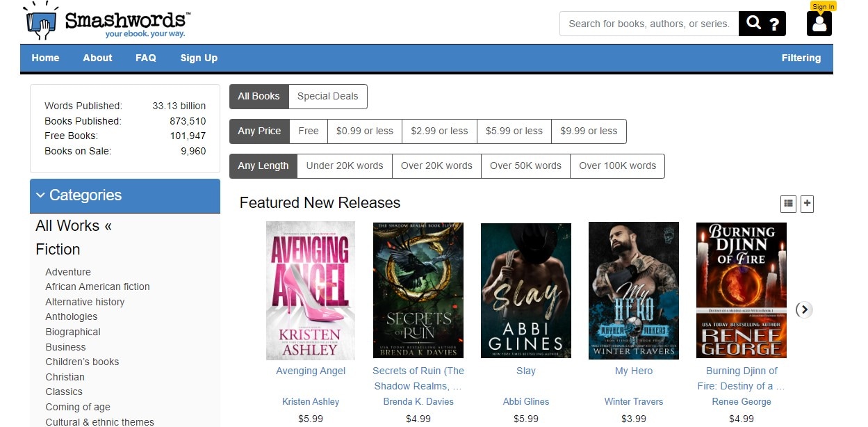The image size is (868, 427).
Task: Open author Brenda K. Davies link
Action: point(418,401)
